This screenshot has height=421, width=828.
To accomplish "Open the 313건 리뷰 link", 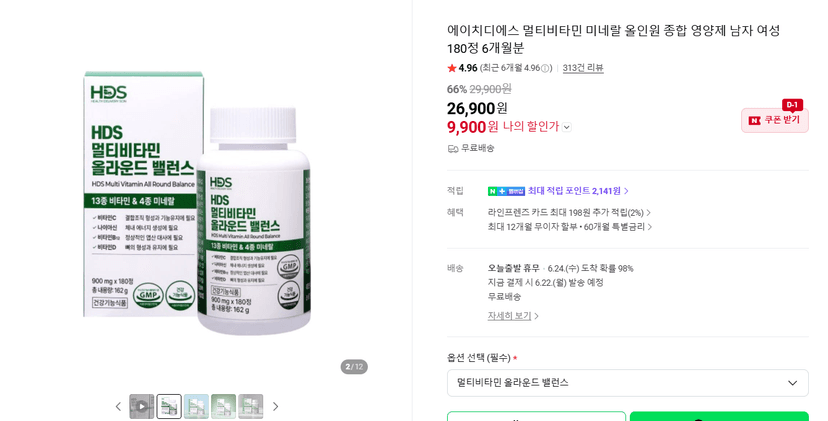I will (583, 68).
